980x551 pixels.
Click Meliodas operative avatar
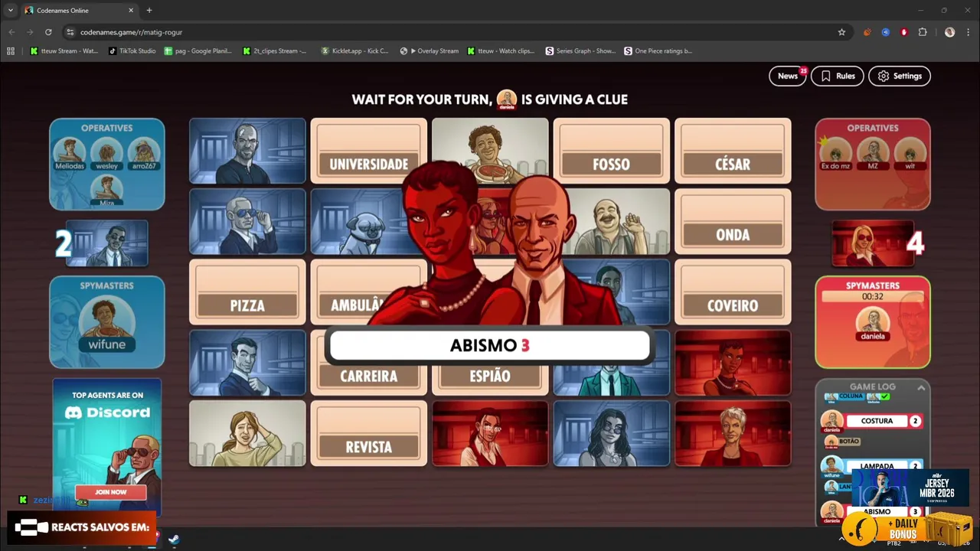click(x=70, y=154)
